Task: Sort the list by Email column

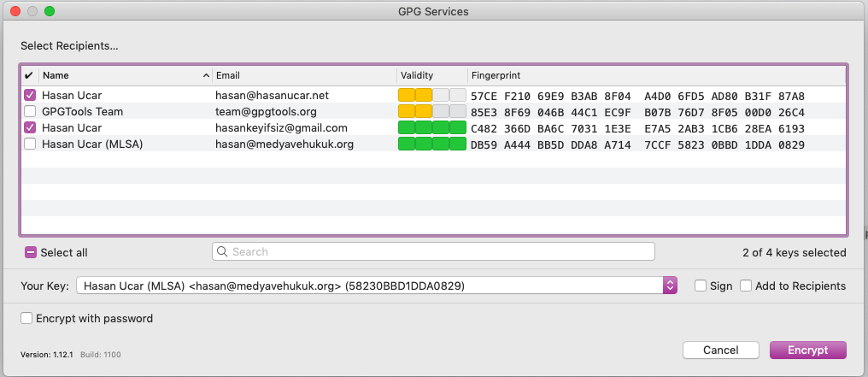Action: tap(303, 76)
